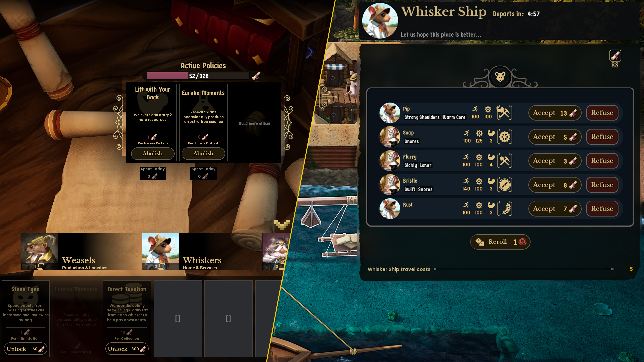
Task: Click Pip's builder job icon
Action: pos(504,113)
